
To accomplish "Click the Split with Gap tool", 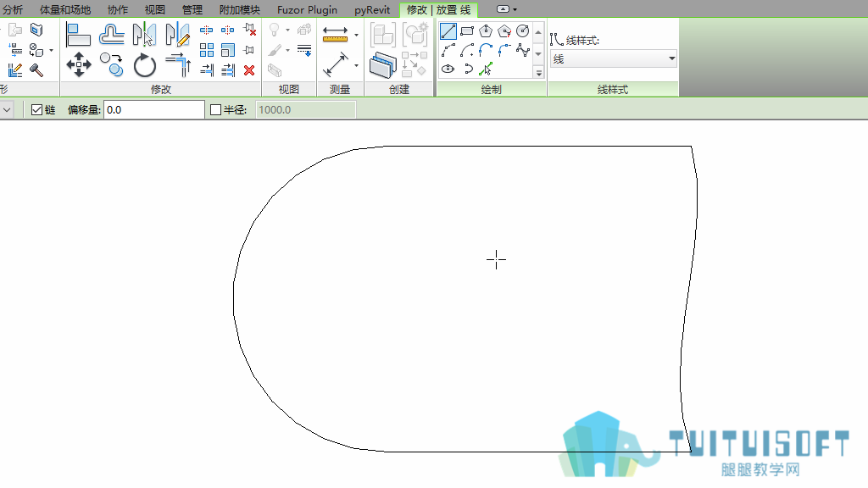I will pos(227,30).
